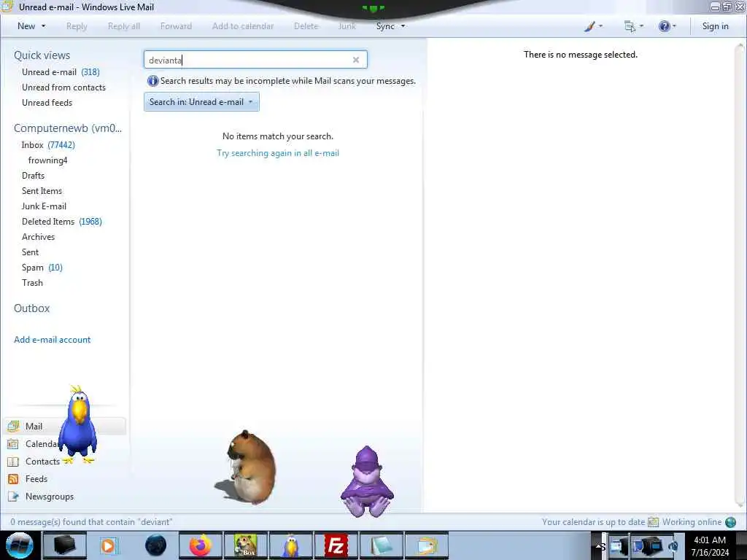Image resolution: width=747 pixels, height=560 pixels.
Task: Open FileZilla from the taskbar
Action: 336,545
